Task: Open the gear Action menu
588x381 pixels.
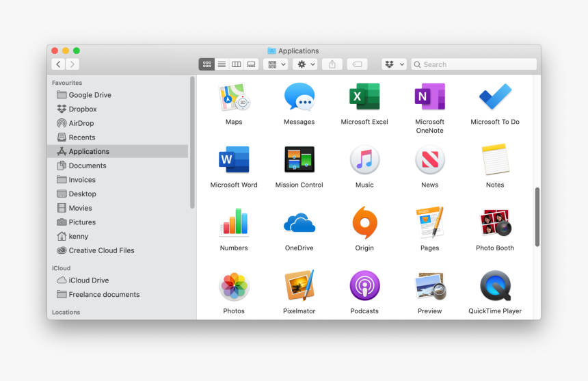Action: tap(305, 64)
